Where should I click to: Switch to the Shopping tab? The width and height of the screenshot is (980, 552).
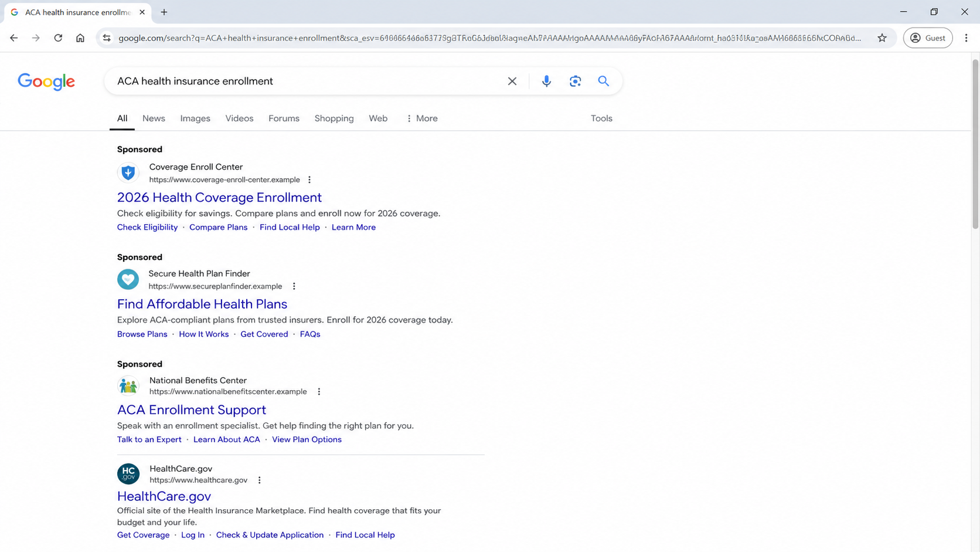tap(334, 118)
